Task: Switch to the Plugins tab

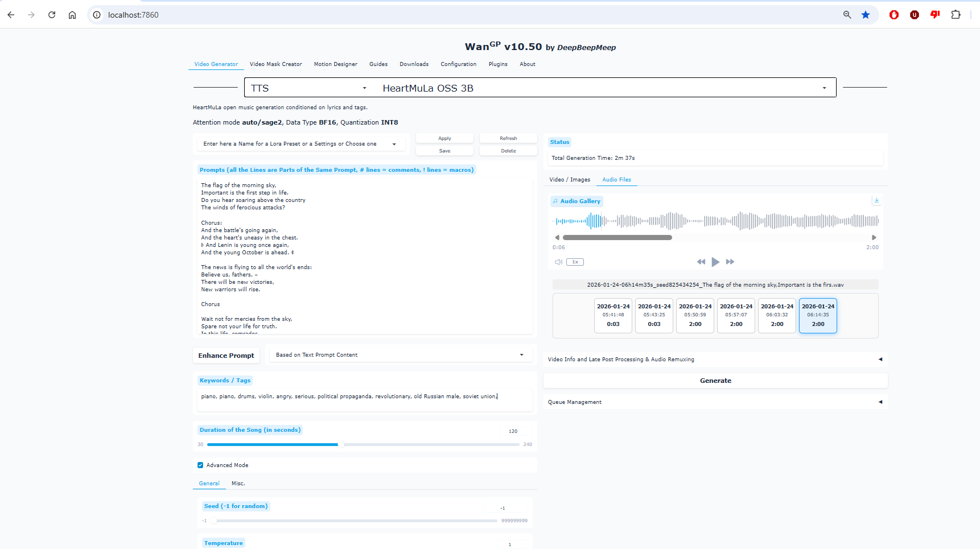Action: point(498,64)
